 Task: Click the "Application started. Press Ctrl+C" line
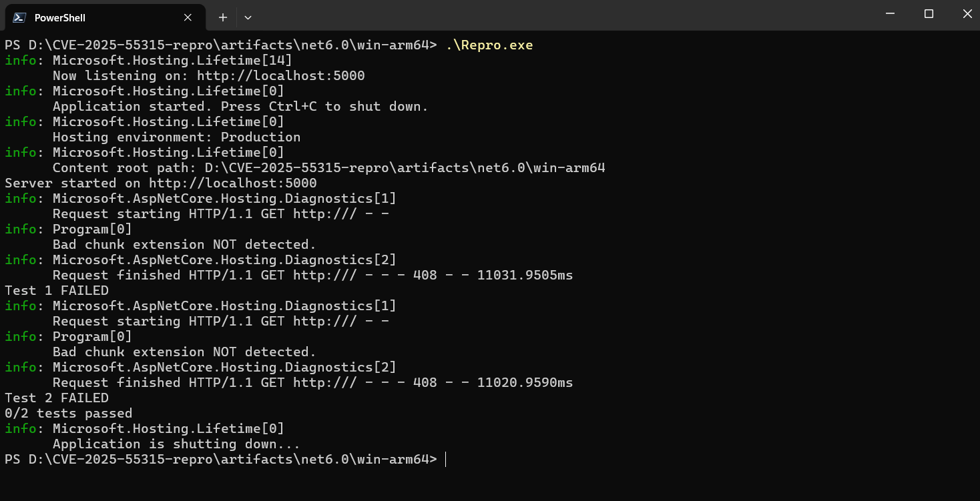(x=240, y=107)
